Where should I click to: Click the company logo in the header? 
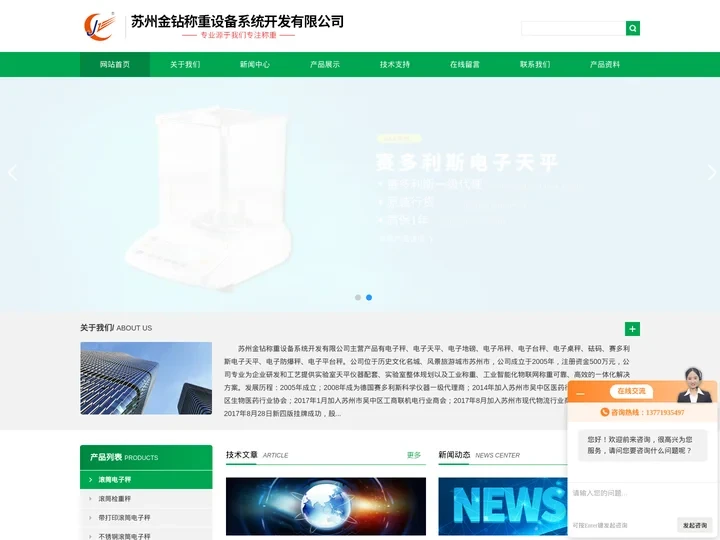tap(99, 27)
